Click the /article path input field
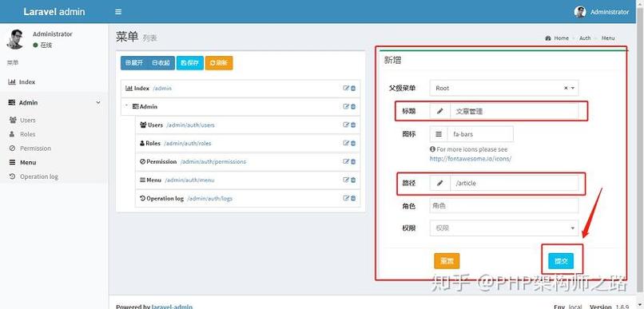Image resolution: width=644 pixels, height=309 pixels. tap(515, 183)
